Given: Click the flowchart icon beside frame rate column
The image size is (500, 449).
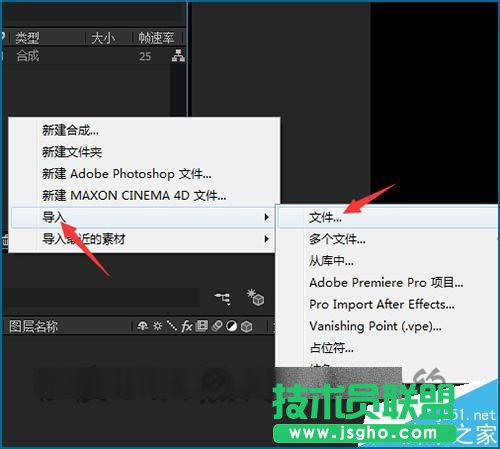Looking at the screenshot, I should tap(178, 56).
